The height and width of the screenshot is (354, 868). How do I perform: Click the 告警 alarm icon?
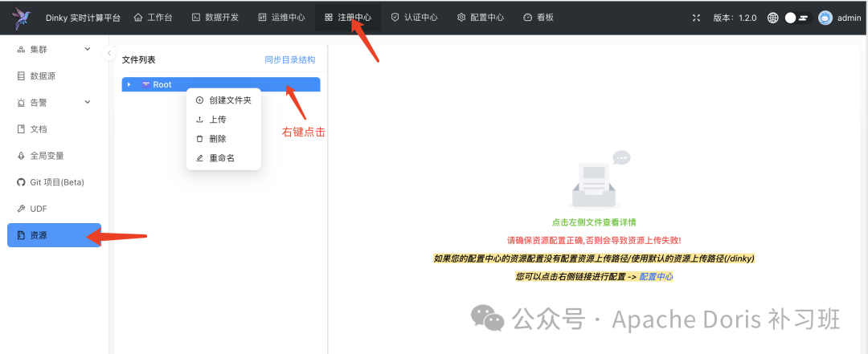tap(21, 102)
